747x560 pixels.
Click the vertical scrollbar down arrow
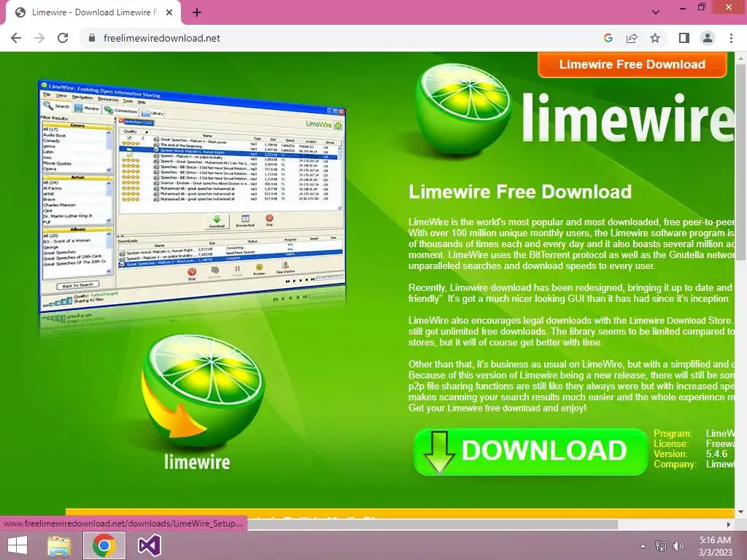coord(740,512)
